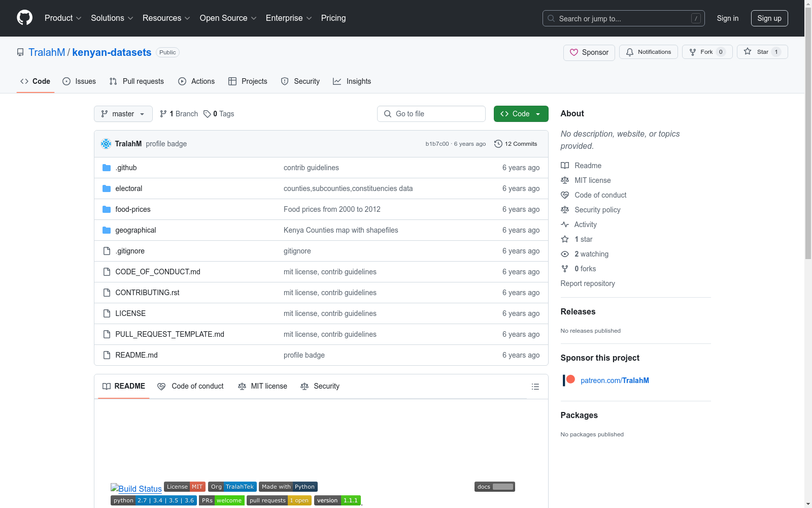Click the food-prices folder icon
This screenshot has width=812, height=508.
[x=107, y=209]
